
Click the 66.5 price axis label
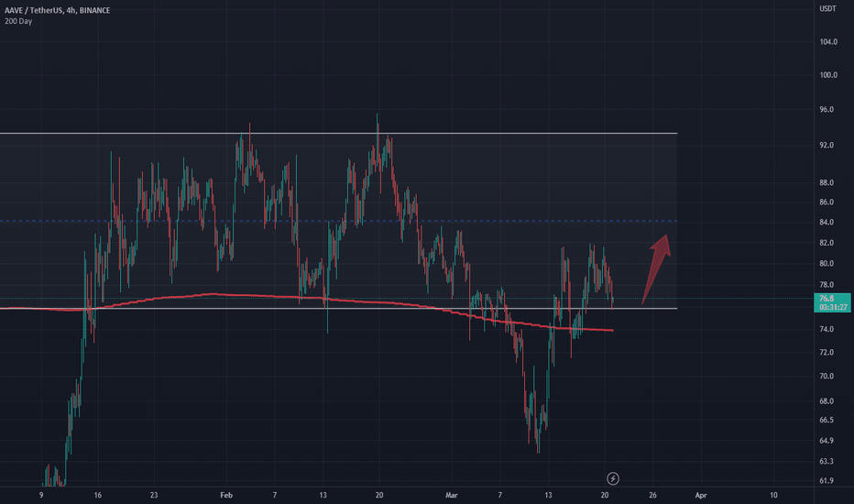(827, 420)
